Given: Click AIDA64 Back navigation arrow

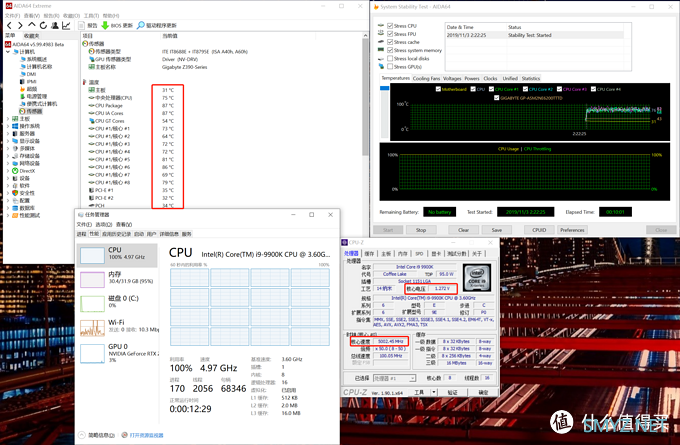Looking at the screenshot, I should point(10,26).
